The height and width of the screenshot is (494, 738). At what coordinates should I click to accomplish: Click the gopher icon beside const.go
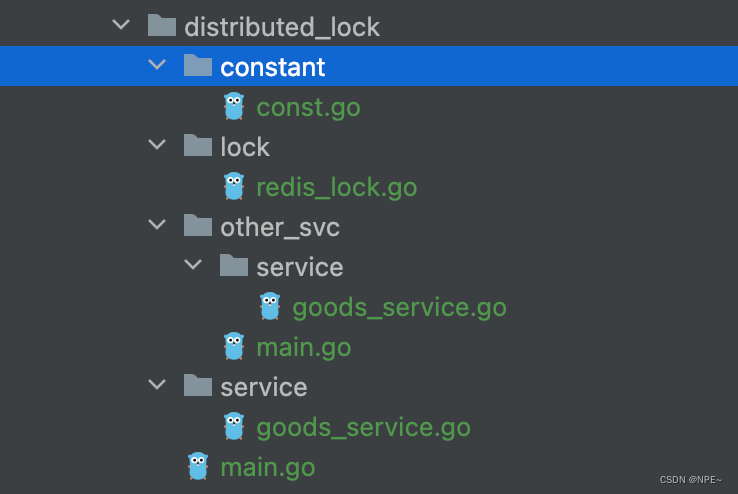point(234,106)
